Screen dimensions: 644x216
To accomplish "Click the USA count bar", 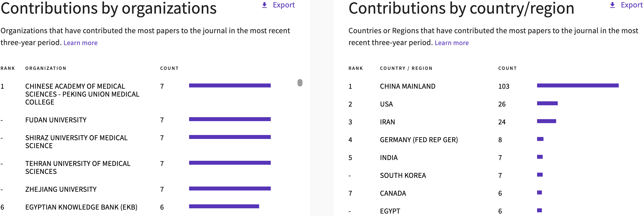I will (x=547, y=103).
